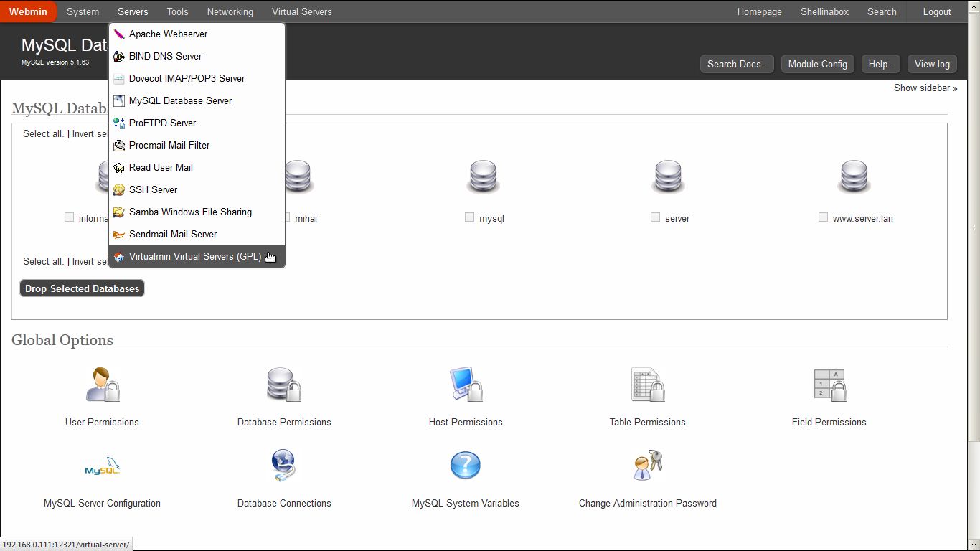Expand the Tools dropdown menu
The image size is (980, 551).
pos(177,11)
